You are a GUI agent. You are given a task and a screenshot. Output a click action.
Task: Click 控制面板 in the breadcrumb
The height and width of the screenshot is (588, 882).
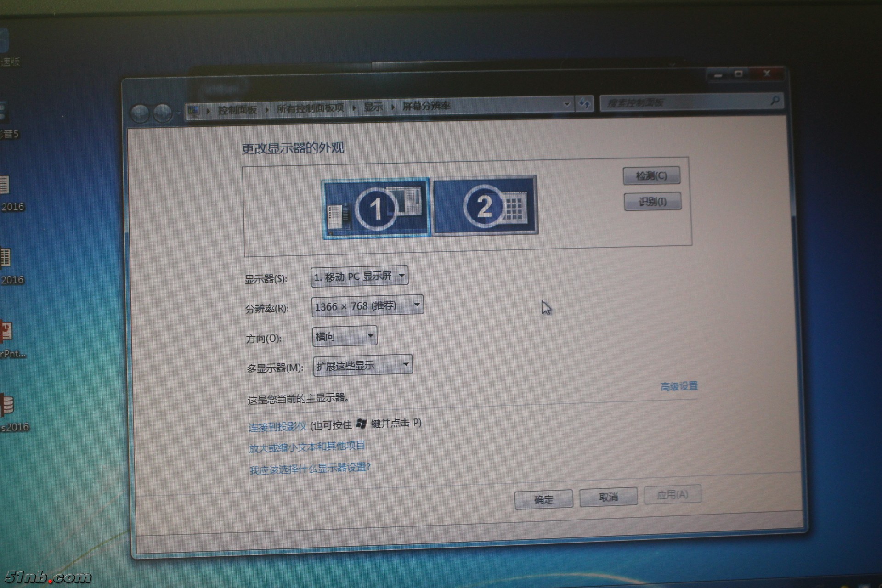tap(237, 110)
